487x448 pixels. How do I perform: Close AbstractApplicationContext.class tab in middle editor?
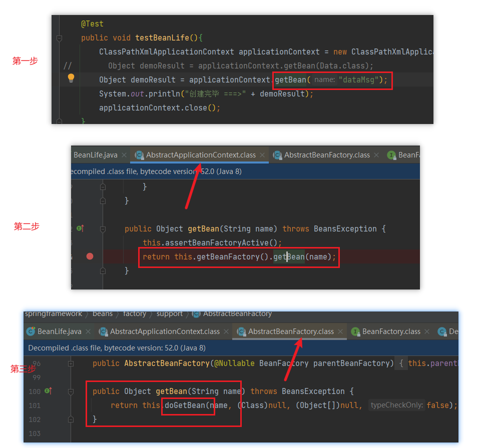263,155
